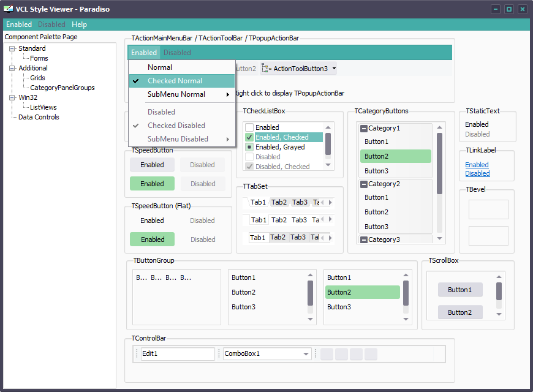Click into the Edit1 text field
This screenshot has width=533, height=392.
click(178, 354)
